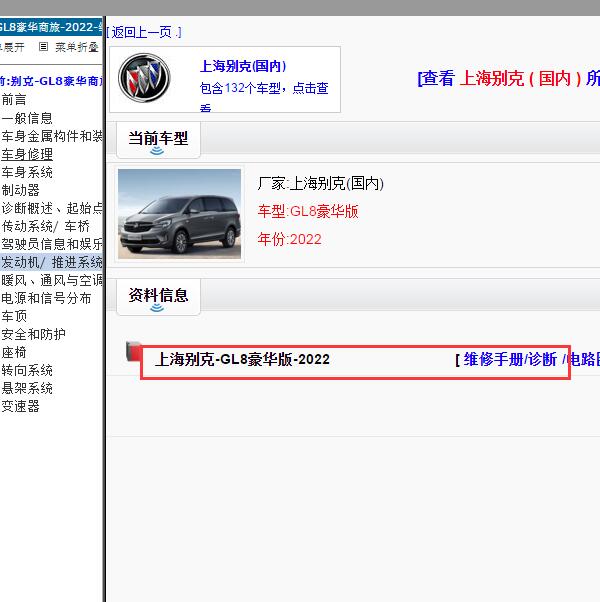Click the 上海别克-GL8豪华版-2022 title text
Viewport: 600px width, 602px height.
coord(242,360)
